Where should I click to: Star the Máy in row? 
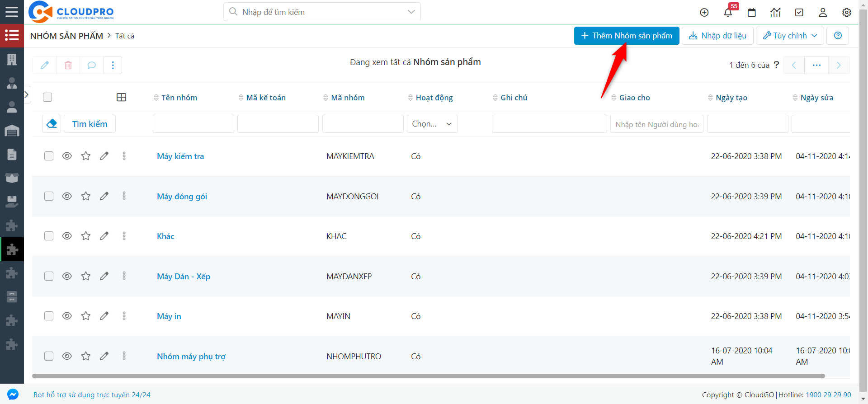(85, 316)
